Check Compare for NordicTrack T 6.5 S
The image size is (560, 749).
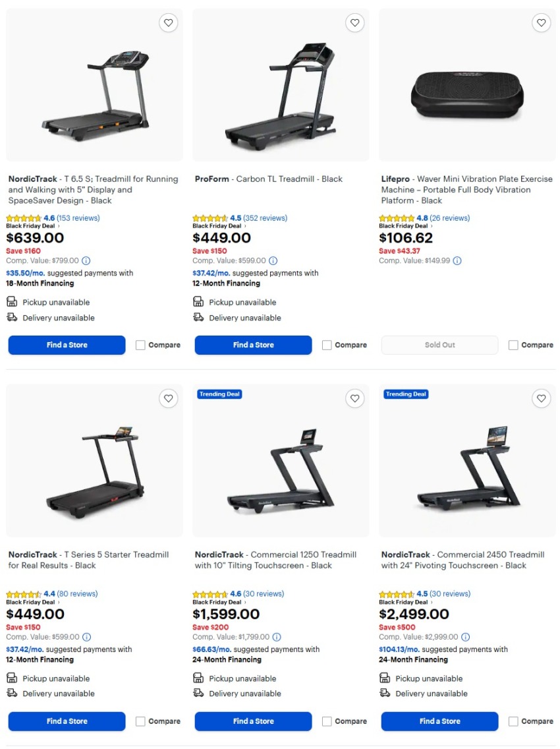tap(140, 344)
